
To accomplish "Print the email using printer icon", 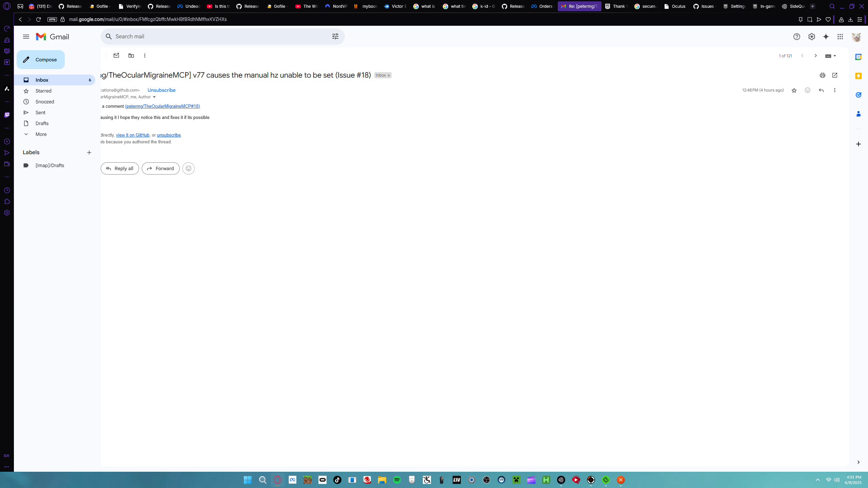I will click(822, 75).
